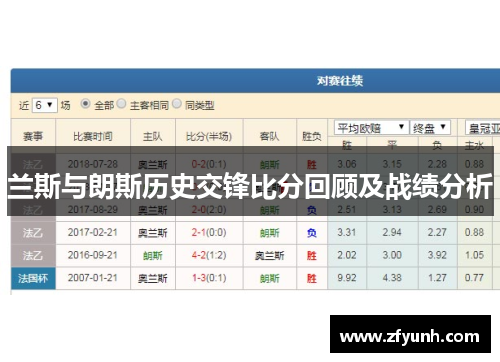Click the 赛事 column header
Screen dimensions: 500x362
point(33,136)
